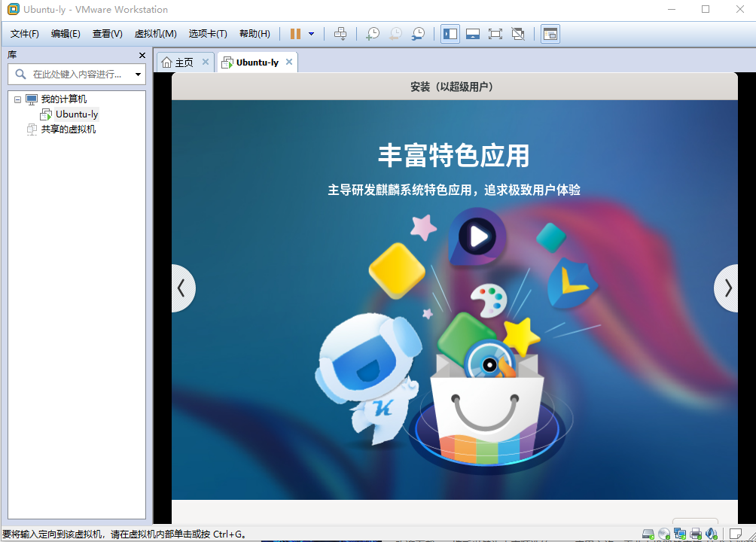The image size is (756, 542).
Task: Click the message log note icon
Action: tap(736, 534)
